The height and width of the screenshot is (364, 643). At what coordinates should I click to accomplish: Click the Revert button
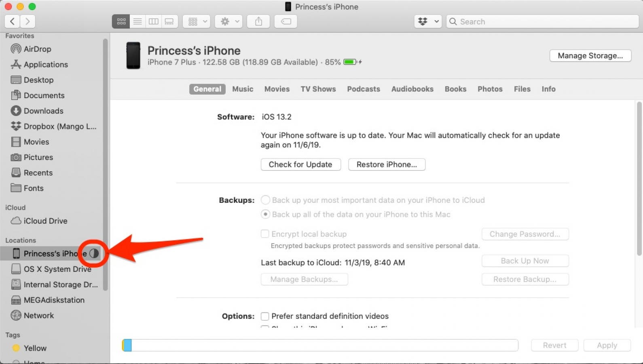(x=554, y=345)
